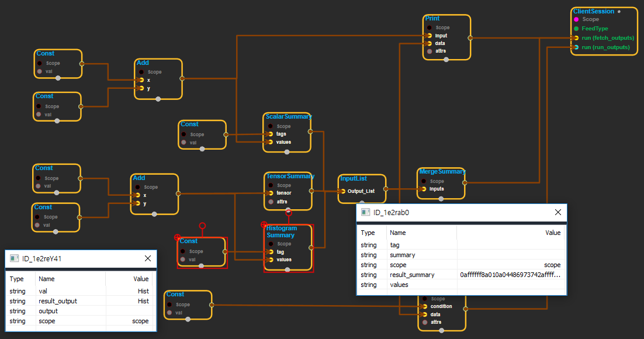The image size is (644, 339).
Task: Click the tensor port on TensorSummary node
Action: pyautogui.click(x=269, y=193)
